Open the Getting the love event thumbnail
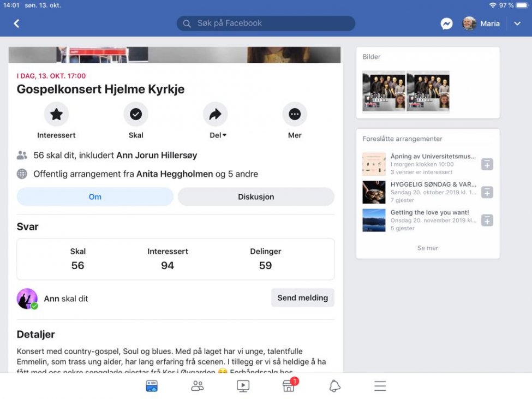The image size is (532, 399). pyautogui.click(x=374, y=220)
